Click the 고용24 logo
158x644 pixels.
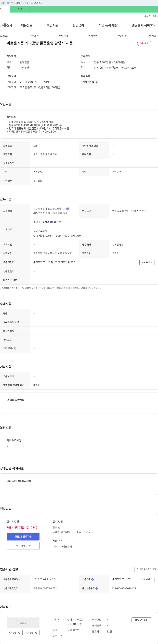(6, 25)
